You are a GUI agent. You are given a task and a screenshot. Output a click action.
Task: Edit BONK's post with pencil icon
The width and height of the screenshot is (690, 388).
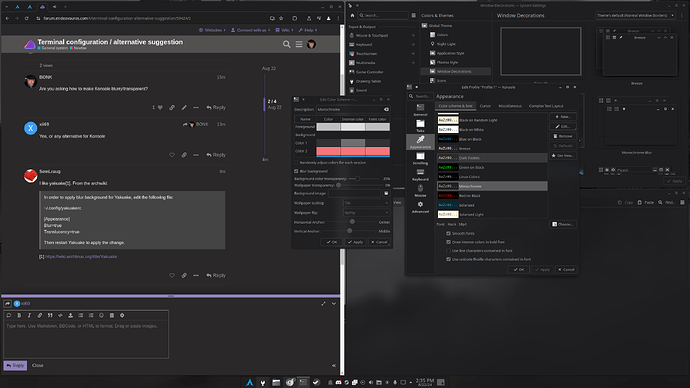tap(184, 107)
